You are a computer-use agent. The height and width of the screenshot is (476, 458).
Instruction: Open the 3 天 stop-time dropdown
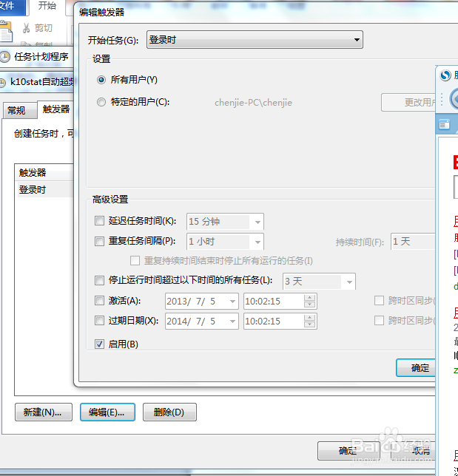[319, 282]
